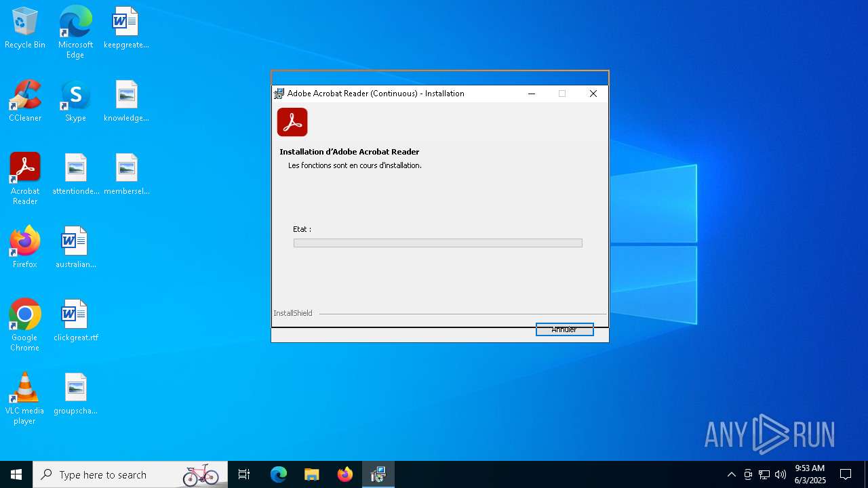Viewport: 868px width, 488px height.
Task: Close the Adobe installer window
Action: [x=593, y=94]
